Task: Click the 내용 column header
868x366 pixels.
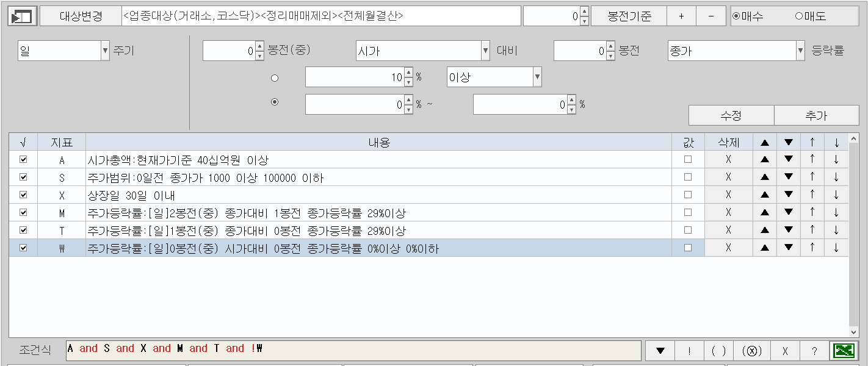Action: click(378, 142)
